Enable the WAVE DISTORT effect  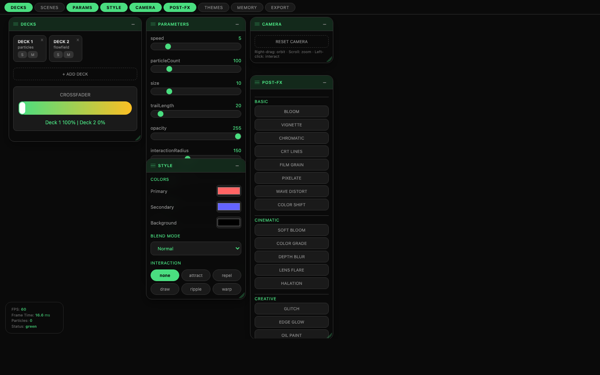[x=292, y=191]
